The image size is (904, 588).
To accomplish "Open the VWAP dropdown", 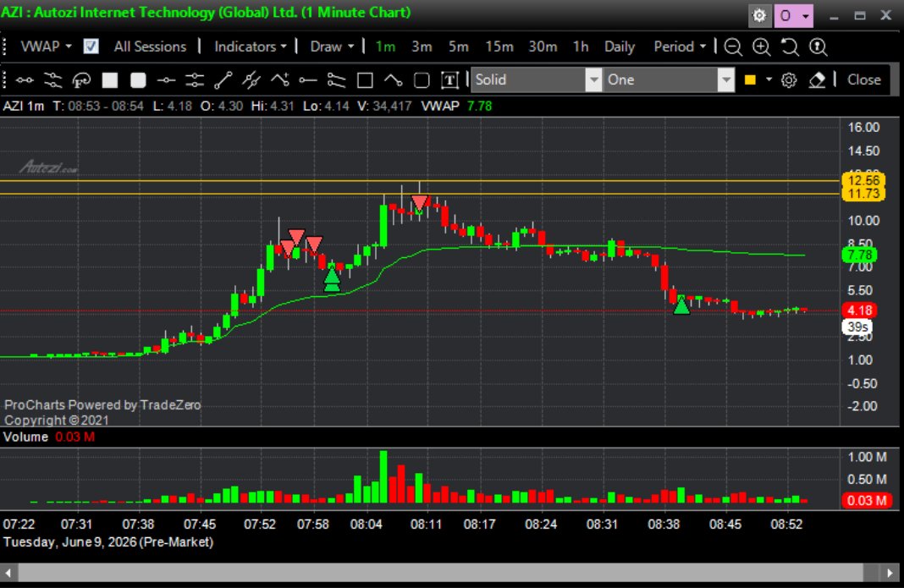I will (x=46, y=47).
